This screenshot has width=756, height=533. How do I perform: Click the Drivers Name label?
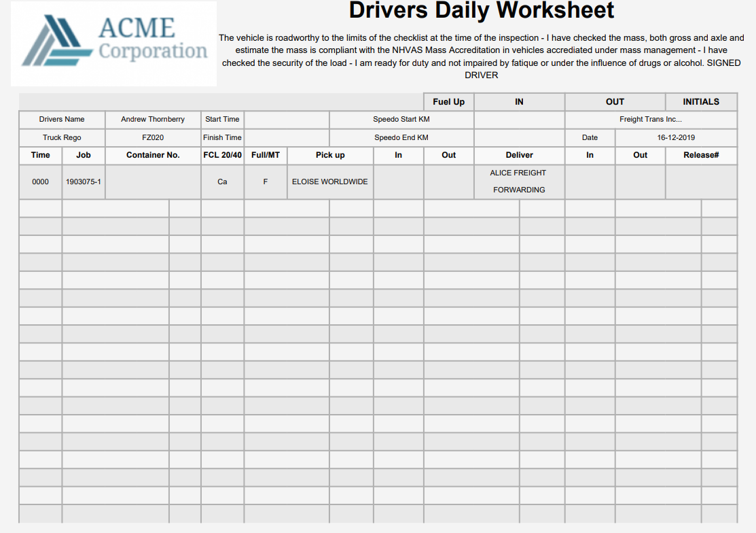(x=62, y=119)
